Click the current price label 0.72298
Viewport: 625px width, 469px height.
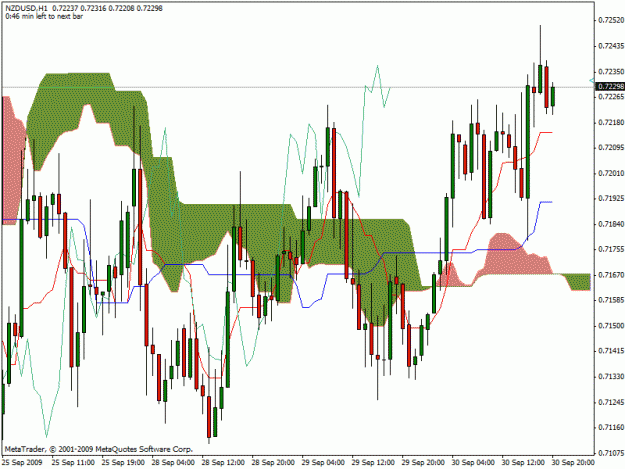coord(611,86)
